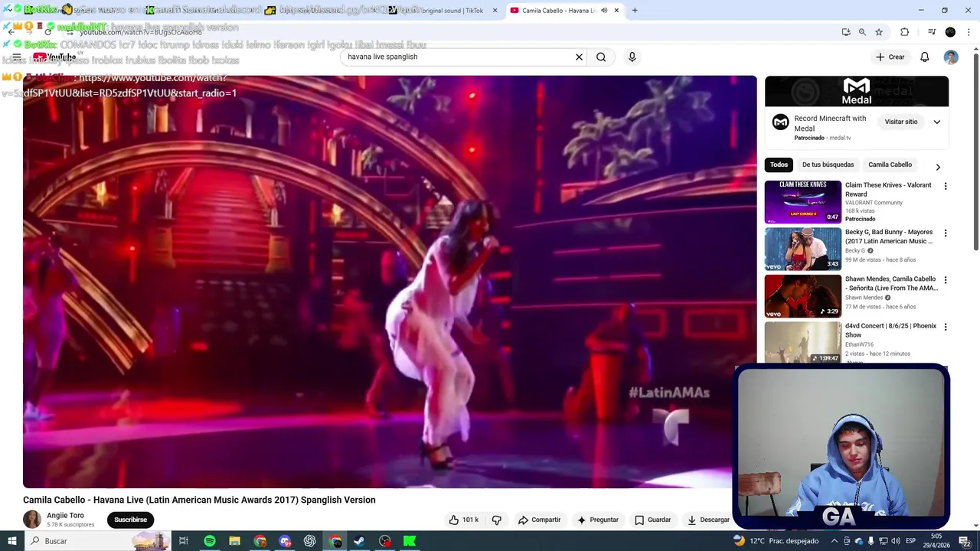The height and width of the screenshot is (551, 980).
Task: Close the Camila Cabello Havana browser tab
Action: [x=616, y=11]
